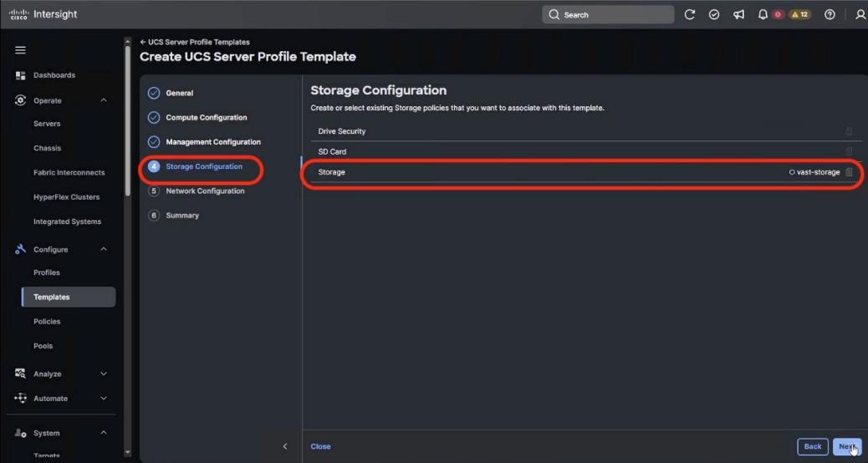Image resolution: width=868 pixels, height=463 pixels.
Task: Collapse the Configure section chevron
Action: click(x=104, y=250)
